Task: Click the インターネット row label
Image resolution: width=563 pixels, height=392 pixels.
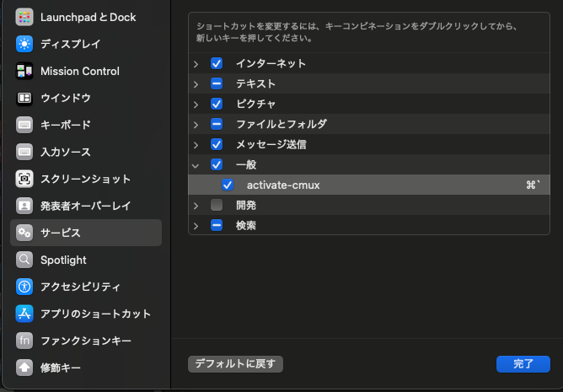Action: click(271, 63)
